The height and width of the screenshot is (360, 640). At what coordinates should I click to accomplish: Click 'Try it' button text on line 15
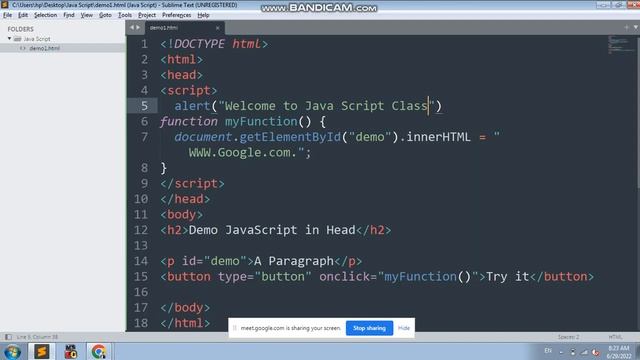click(x=507, y=276)
